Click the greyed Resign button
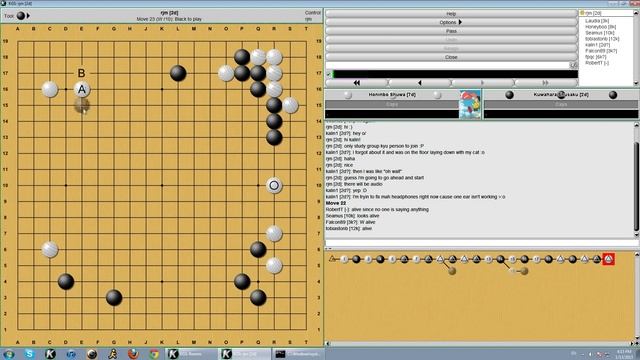The height and width of the screenshot is (360, 640). click(451, 48)
